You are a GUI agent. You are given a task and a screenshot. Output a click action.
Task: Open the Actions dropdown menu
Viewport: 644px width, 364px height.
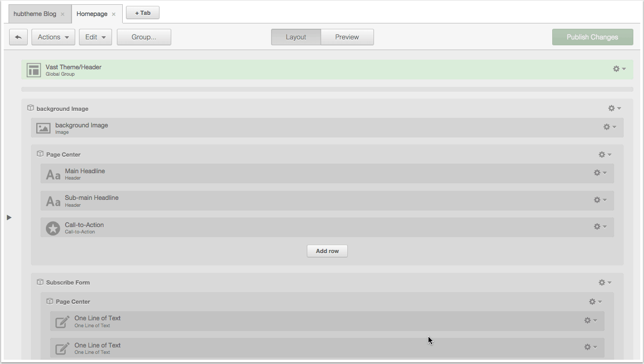[53, 37]
